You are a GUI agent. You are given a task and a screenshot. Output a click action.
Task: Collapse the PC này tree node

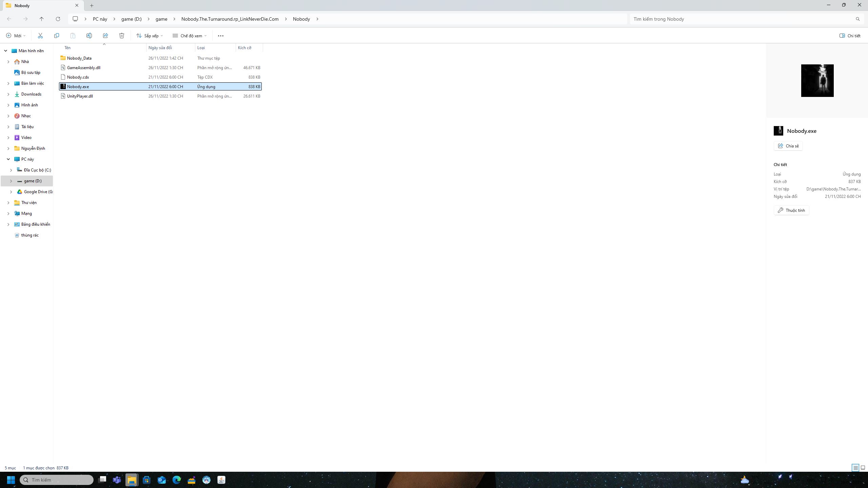[x=8, y=159]
